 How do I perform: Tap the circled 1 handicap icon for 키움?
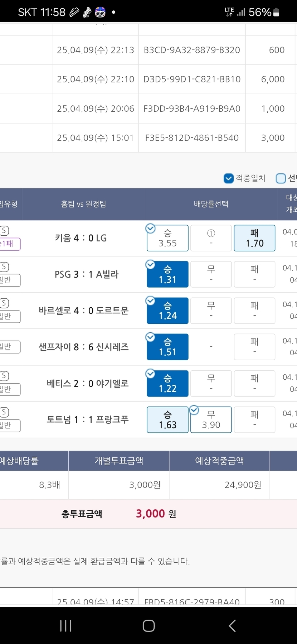[x=211, y=234]
